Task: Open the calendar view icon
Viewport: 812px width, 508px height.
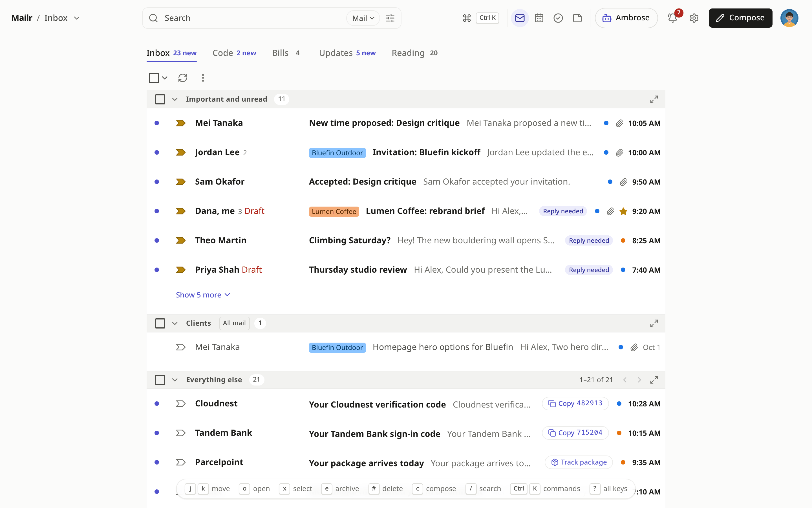Action: [539, 18]
